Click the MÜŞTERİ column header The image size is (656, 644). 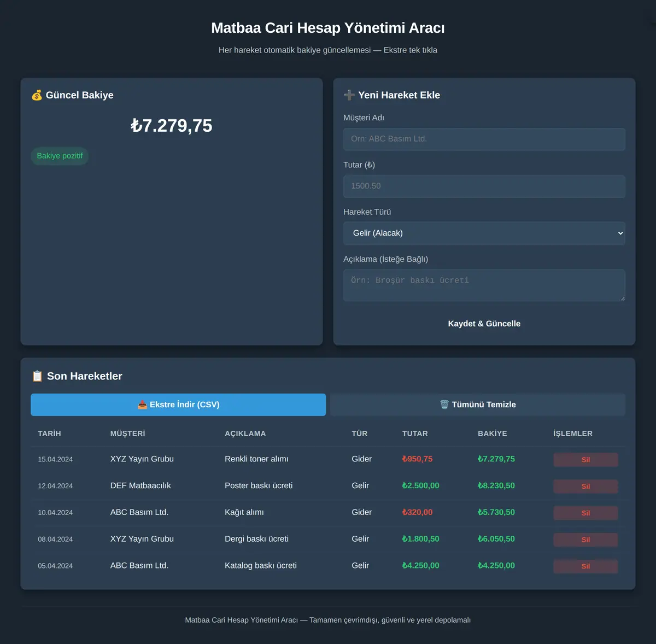128,434
